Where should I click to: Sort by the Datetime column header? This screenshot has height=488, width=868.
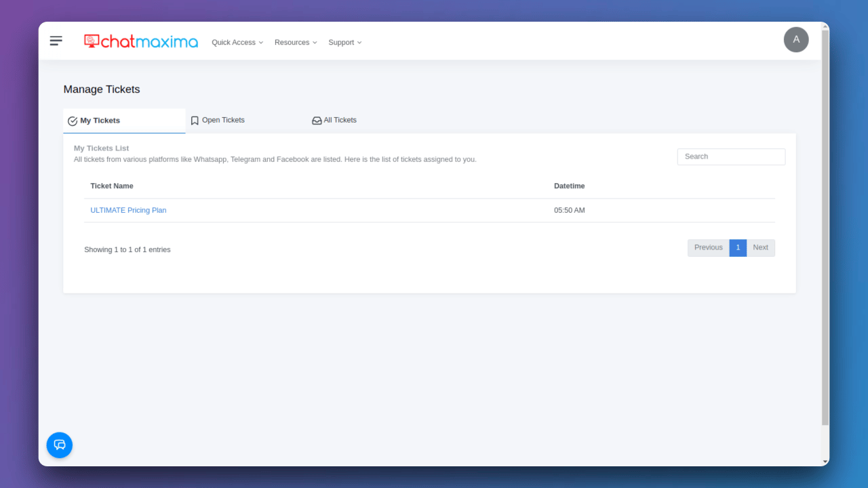569,186
